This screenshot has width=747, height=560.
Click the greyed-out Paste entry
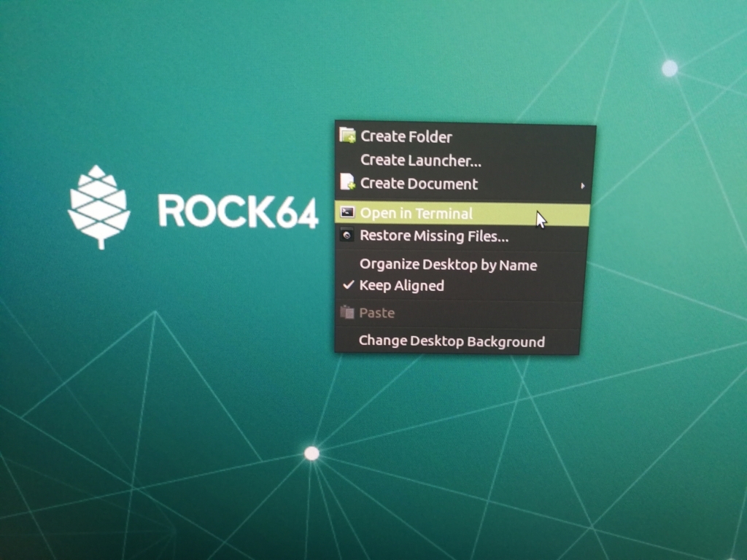click(459, 313)
